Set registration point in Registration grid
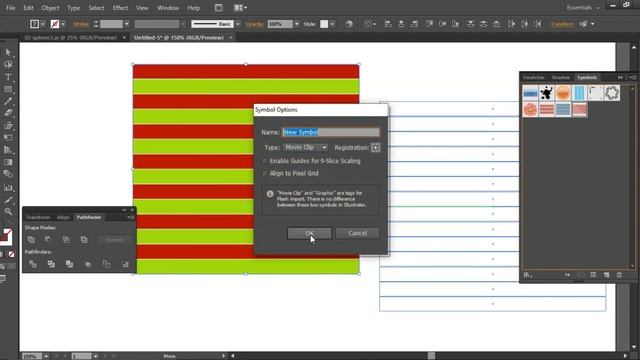 [x=376, y=148]
